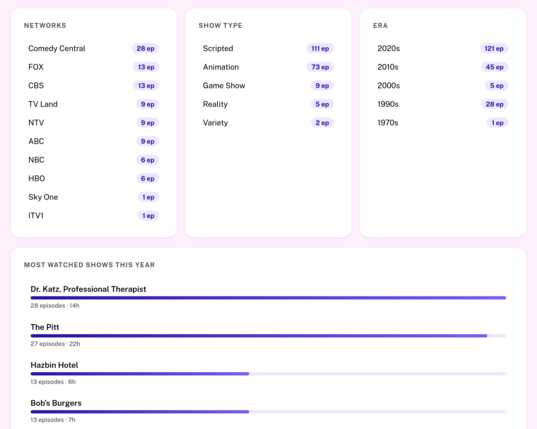Click the '27 episodes · 22h' caption
537x429 pixels.
[55, 344]
